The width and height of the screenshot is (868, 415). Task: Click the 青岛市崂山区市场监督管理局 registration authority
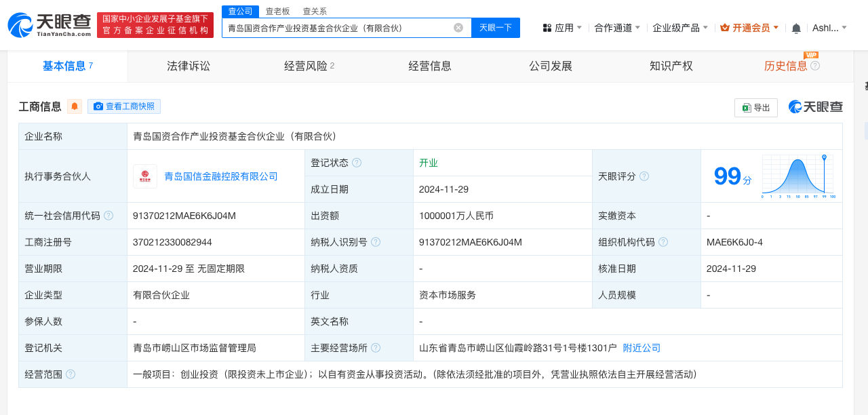coord(195,348)
